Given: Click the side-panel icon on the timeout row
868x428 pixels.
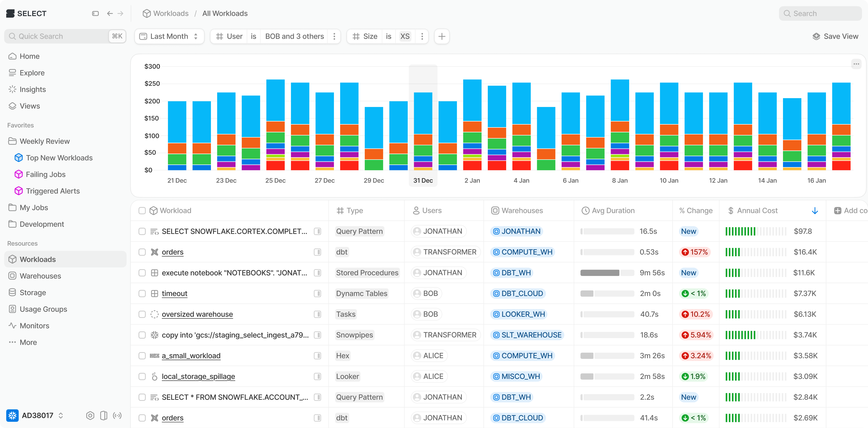Looking at the screenshot, I should click(317, 294).
